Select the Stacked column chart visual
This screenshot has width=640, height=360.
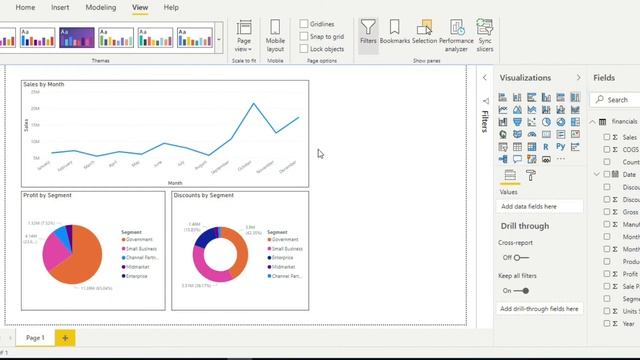coord(517,97)
